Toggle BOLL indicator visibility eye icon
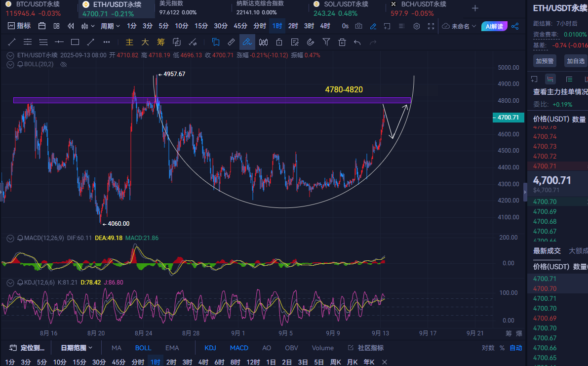 point(63,65)
